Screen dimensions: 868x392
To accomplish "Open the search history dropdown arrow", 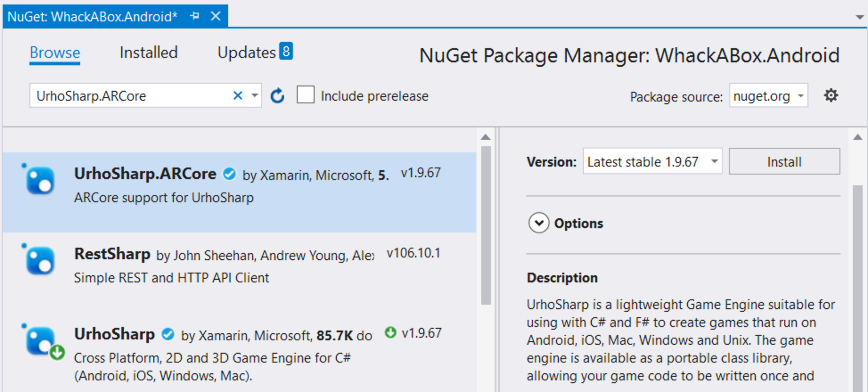I will (x=254, y=95).
